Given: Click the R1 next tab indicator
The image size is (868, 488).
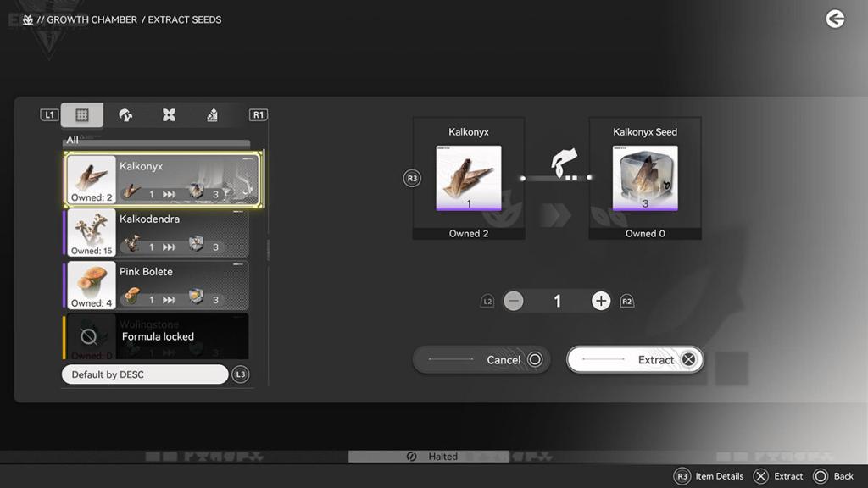Looking at the screenshot, I should point(258,115).
